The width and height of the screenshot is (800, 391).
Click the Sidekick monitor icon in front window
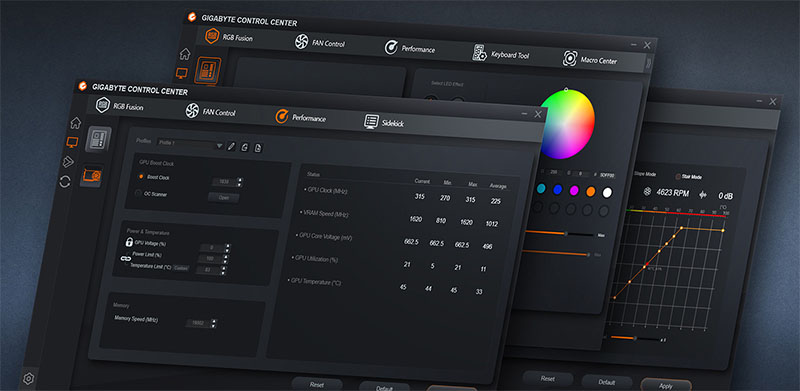click(x=371, y=121)
